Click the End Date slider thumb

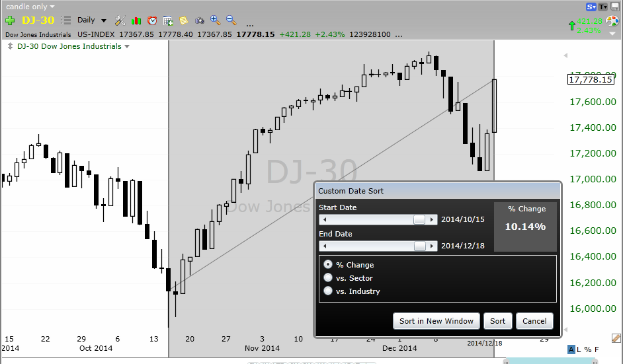[420, 246]
